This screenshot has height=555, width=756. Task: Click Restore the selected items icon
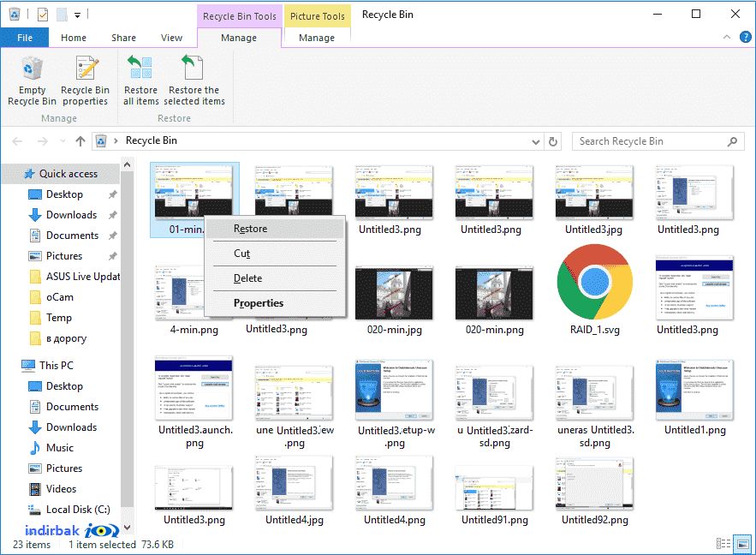(193, 68)
